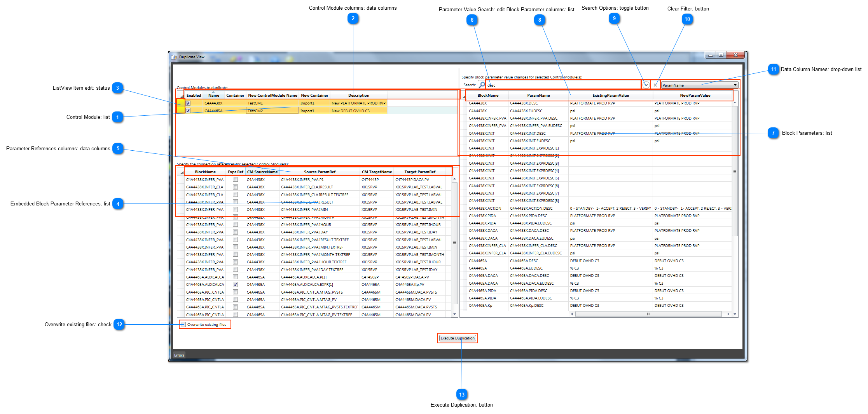Viewport: 868px width, 414px height.
Task: Check Expr Ref for C4A4438X.INFER_PVA.IMIN row
Action: pos(235,209)
